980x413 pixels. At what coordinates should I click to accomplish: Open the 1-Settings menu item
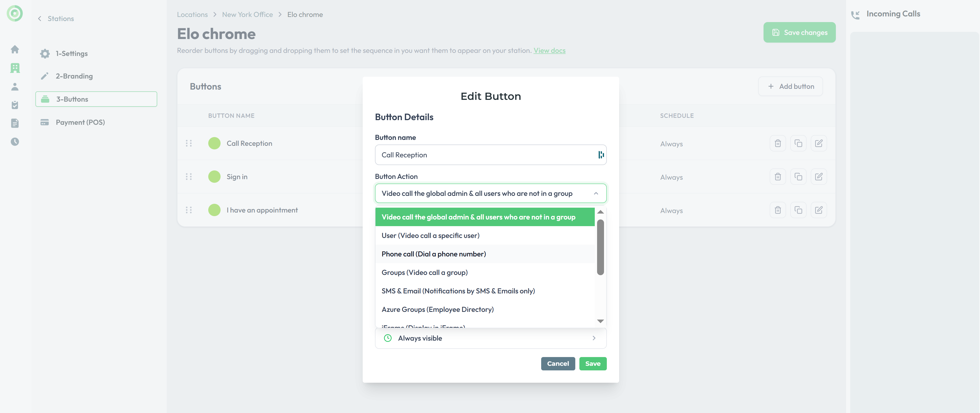coord(72,54)
